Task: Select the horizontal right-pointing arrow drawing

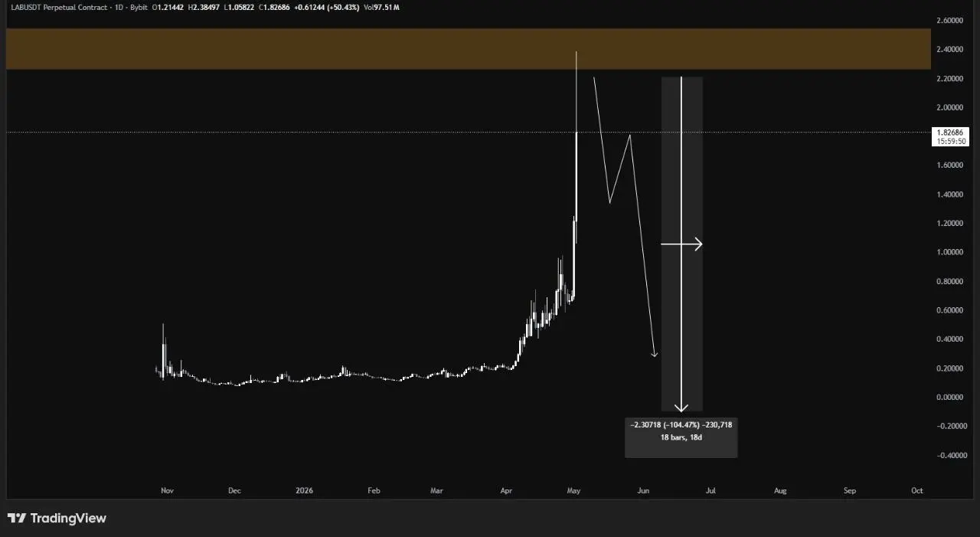Action: pos(681,244)
